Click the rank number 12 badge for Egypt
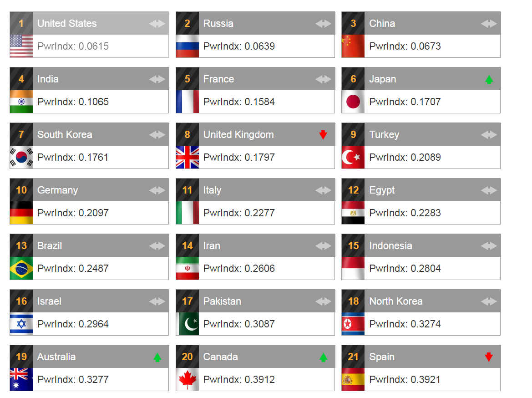Image resolution: width=532 pixels, height=398 pixels. tap(353, 190)
